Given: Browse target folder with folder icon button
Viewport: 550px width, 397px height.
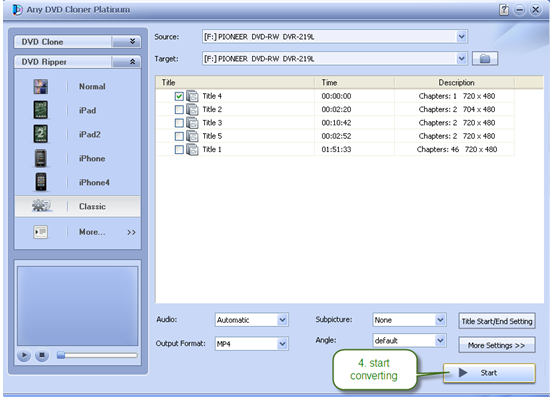Looking at the screenshot, I should point(485,59).
